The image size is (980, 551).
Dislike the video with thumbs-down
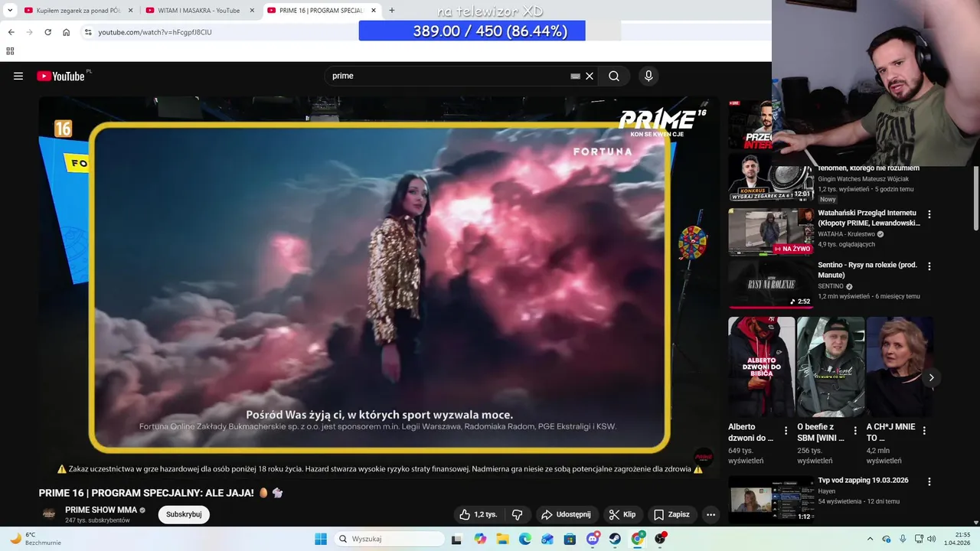(x=518, y=514)
